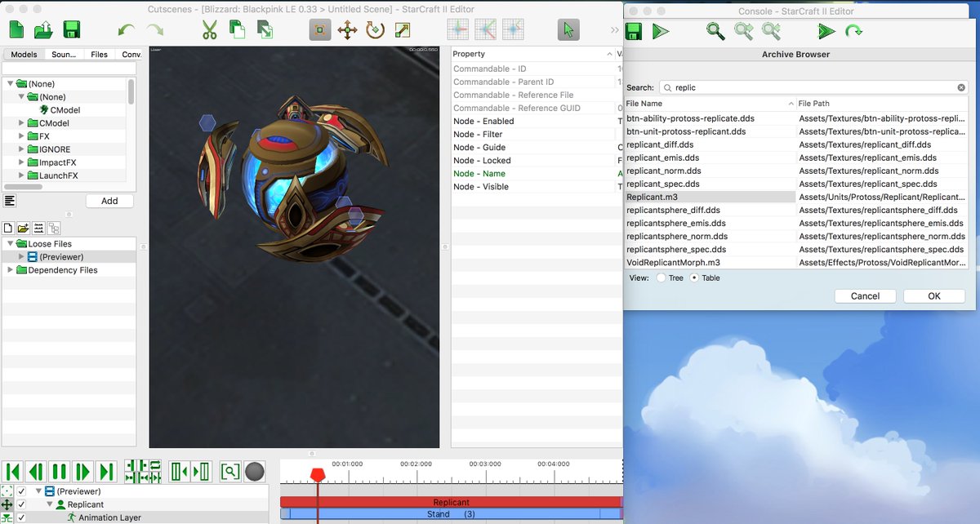Expand the CModel folder
This screenshot has height=524, width=980.
pyautogui.click(x=22, y=123)
